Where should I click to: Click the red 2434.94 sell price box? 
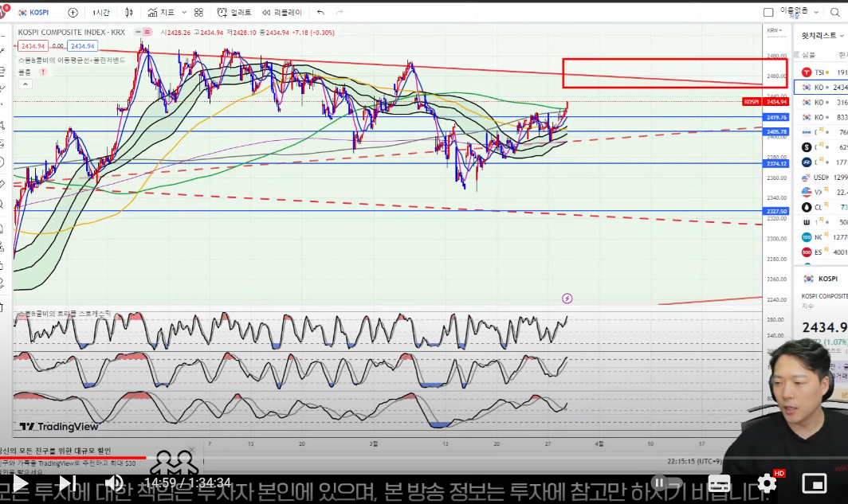coord(33,46)
